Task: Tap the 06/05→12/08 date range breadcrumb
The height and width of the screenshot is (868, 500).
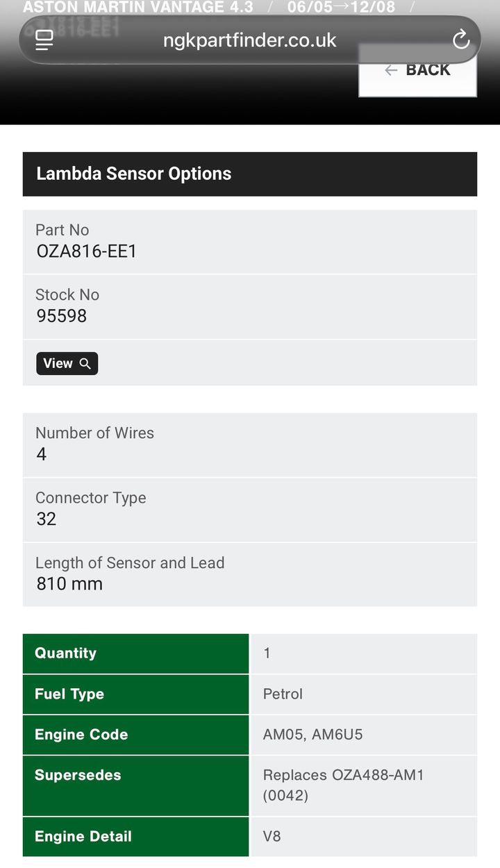Action: (341, 8)
